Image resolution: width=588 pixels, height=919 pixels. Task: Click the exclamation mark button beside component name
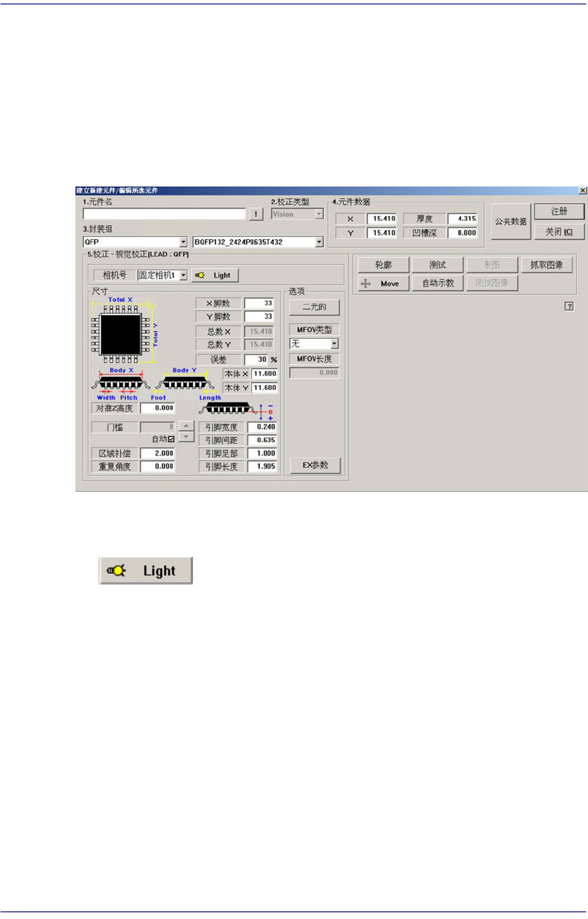pos(256,214)
